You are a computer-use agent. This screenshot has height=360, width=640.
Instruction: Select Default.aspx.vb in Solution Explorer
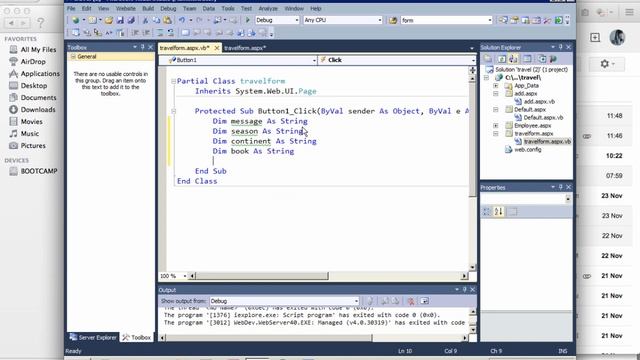pyautogui.click(x=543, y=118)
